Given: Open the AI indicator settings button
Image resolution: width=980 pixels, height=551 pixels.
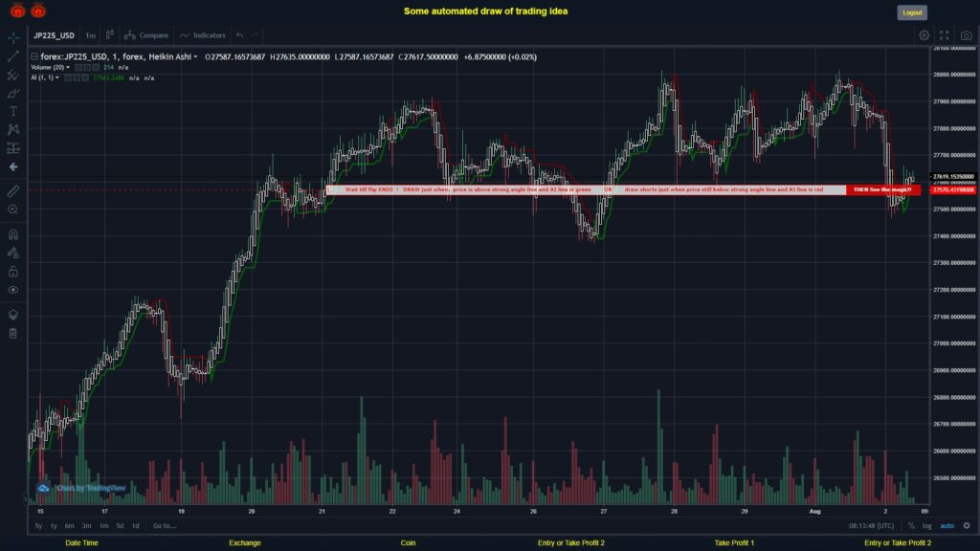Looking at the screenshot, I should (77, 78).
